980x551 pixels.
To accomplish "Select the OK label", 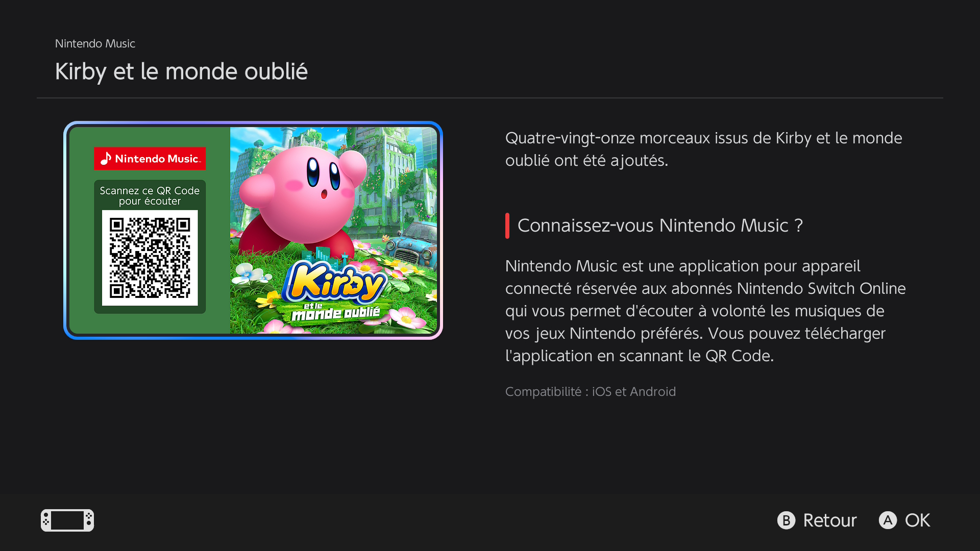I will (917, 520).
